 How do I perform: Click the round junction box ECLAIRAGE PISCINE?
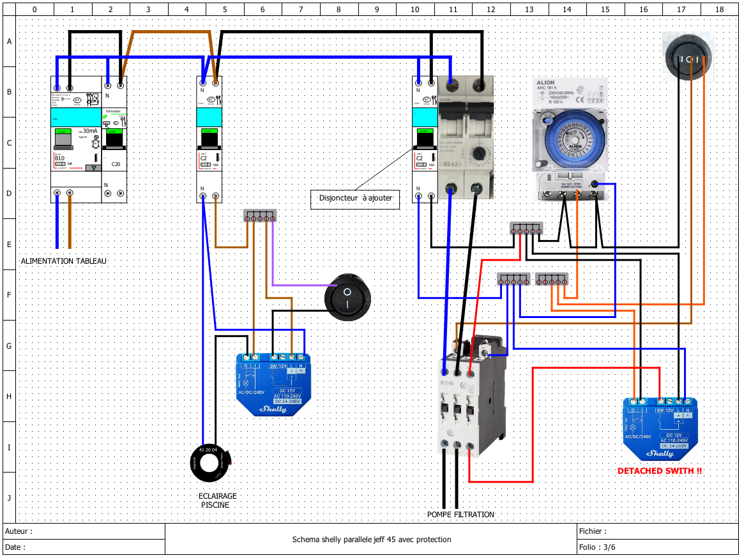(210, 463)
